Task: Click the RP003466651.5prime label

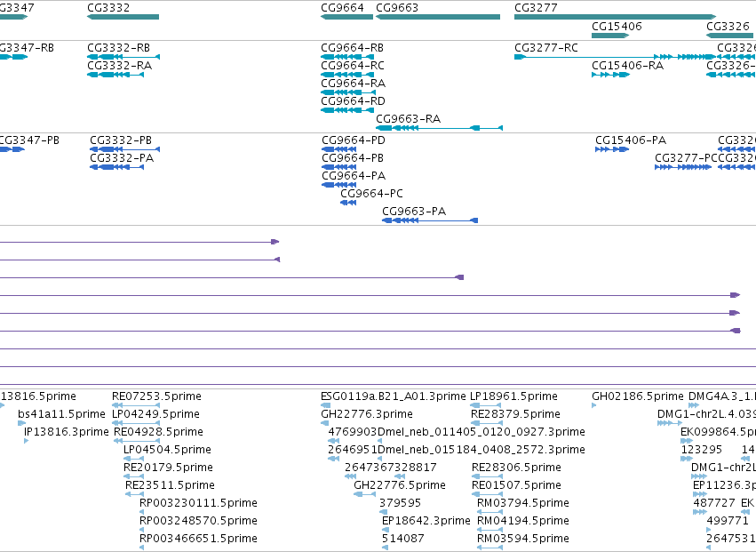Action: click(198, 539)
